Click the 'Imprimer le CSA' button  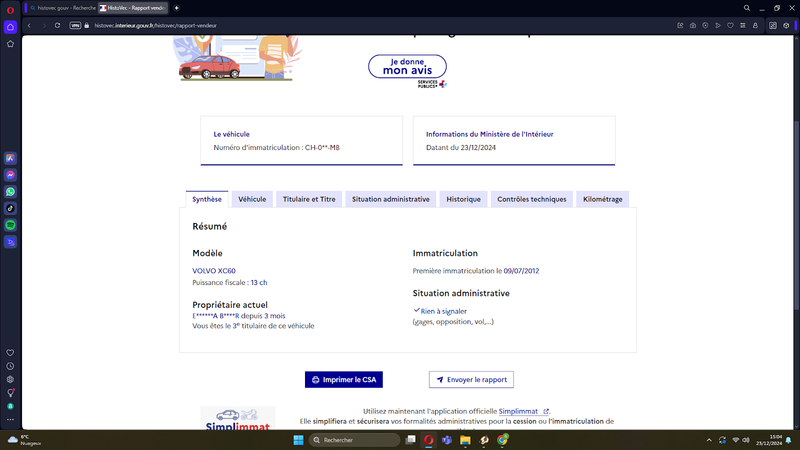[x=344, y=380]
